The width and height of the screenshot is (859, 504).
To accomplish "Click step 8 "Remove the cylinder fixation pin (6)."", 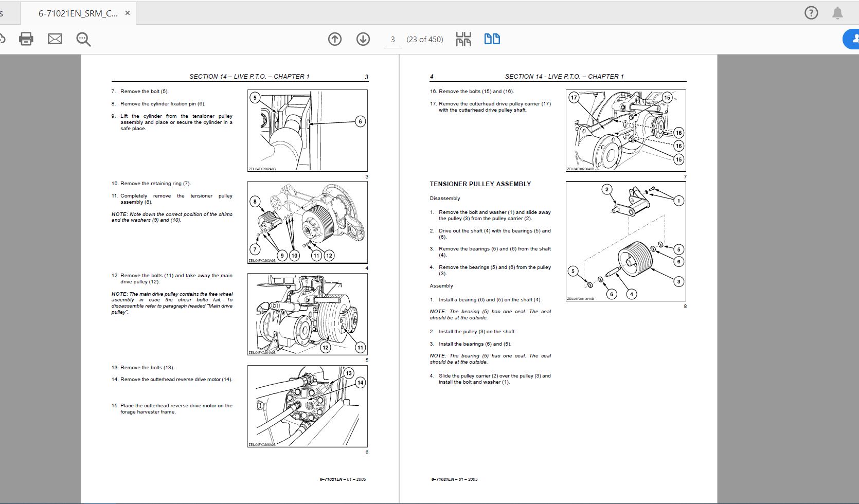I will click(158, 104).
